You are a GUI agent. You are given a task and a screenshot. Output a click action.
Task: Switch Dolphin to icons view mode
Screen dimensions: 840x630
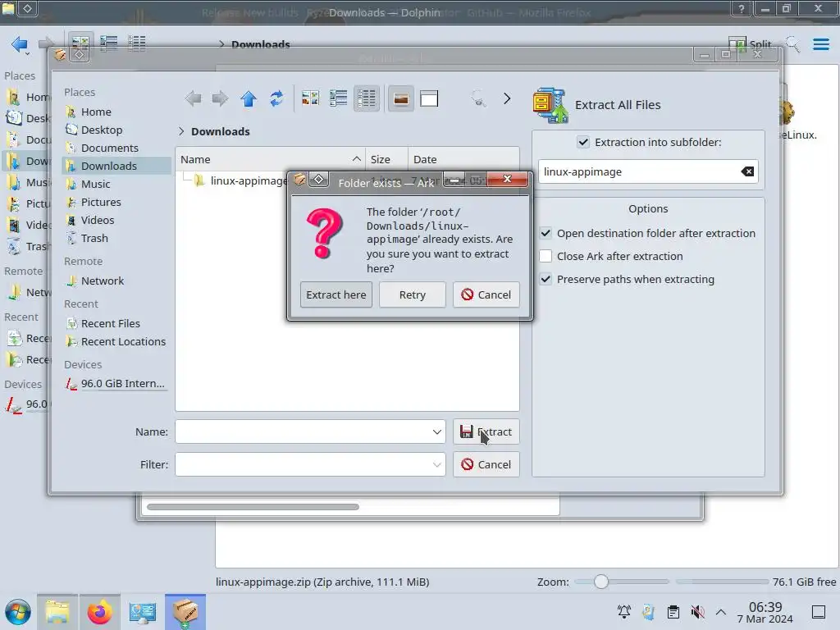[x=80, y=43]
